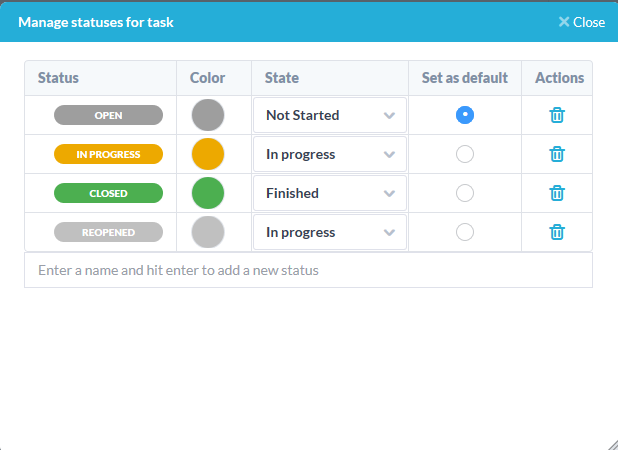The height and width of the screenshot is (450, 618).
Task: Click the X icon in dialog header
Action: (564, 22)
